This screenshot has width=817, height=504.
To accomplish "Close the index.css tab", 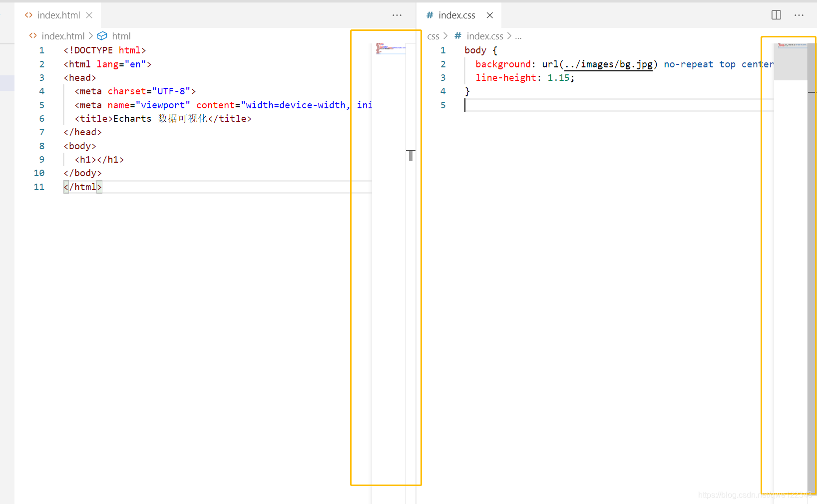I will click(490, 15).
